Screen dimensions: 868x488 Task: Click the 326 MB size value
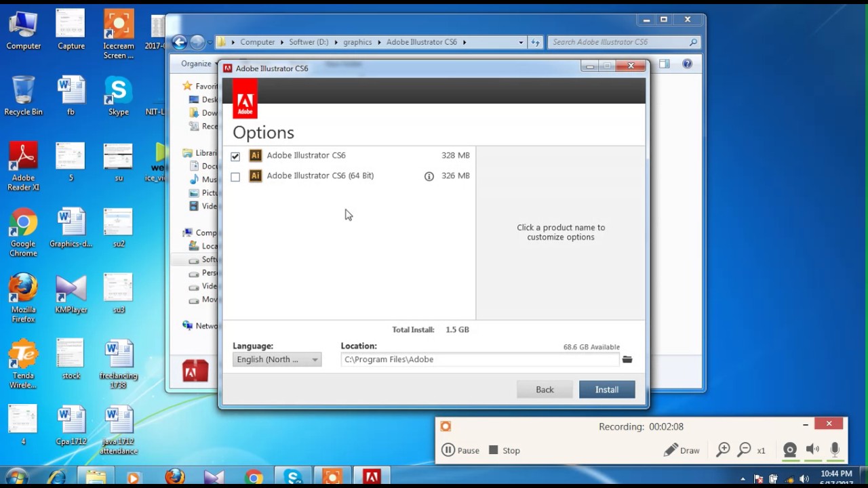[x=456, y=176]
